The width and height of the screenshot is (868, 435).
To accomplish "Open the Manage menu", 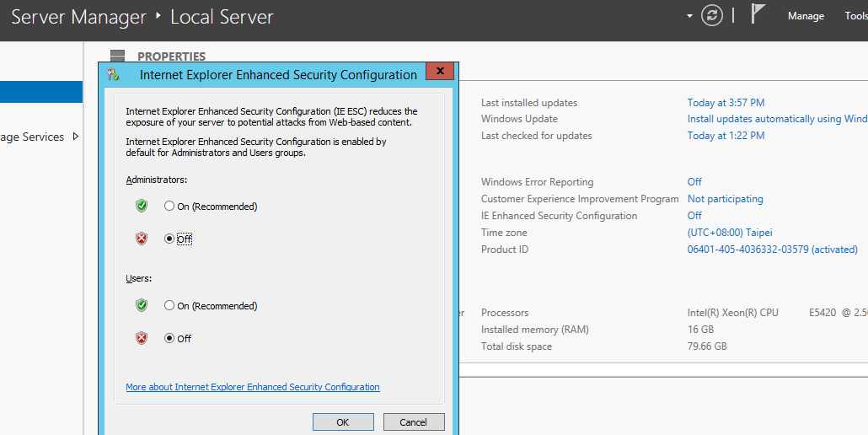I will 806,16.
